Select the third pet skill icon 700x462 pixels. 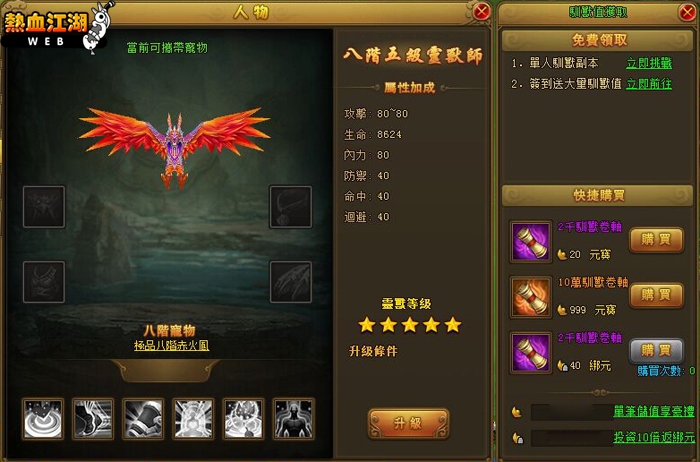[143, 419]
